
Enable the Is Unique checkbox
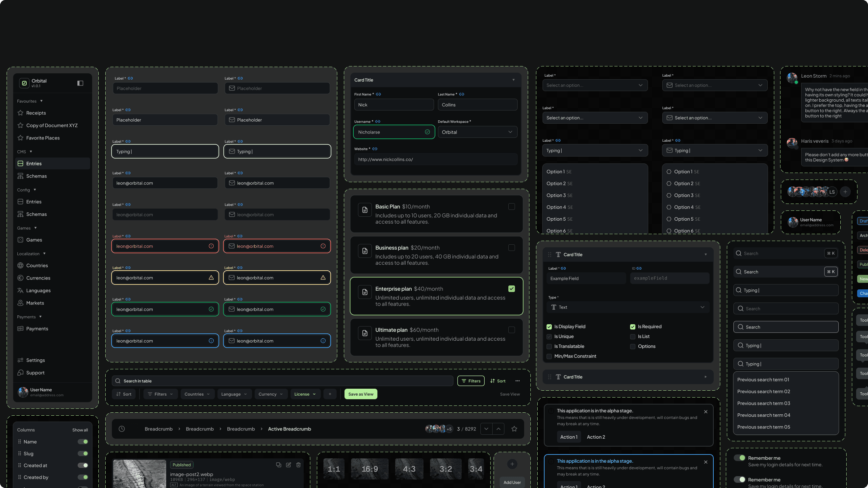(549, 336)
